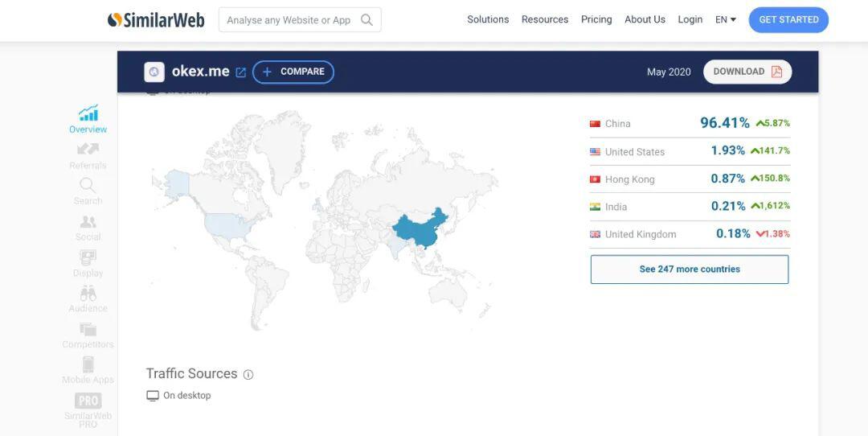Click the Hong Kong 0.87% value
This screenshot has width=868, height=436.
[x=727, y=179]
